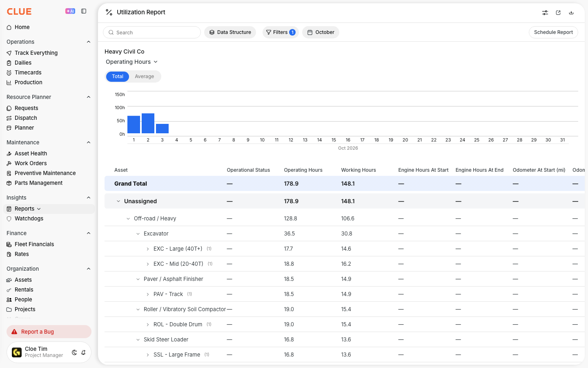Collapse the sidebar panel icon

(x=84, y=11)
